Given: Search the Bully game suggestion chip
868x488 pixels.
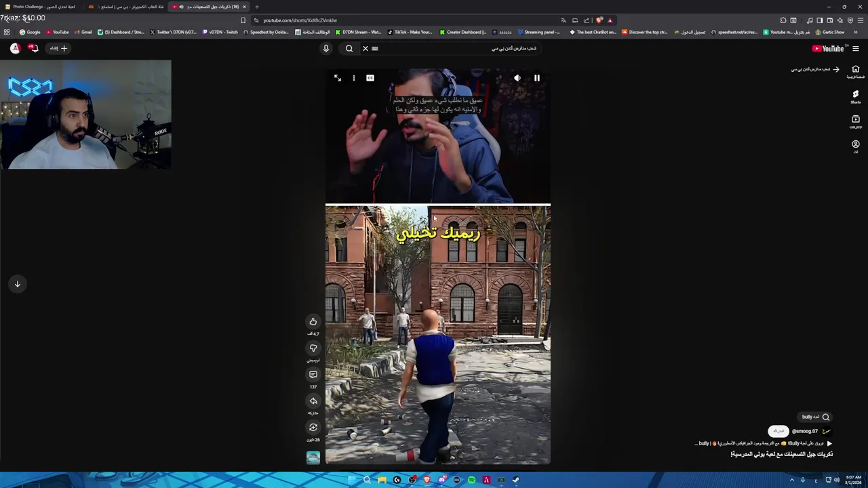Looking at the screenshot, I should click(x=815, y=417).
